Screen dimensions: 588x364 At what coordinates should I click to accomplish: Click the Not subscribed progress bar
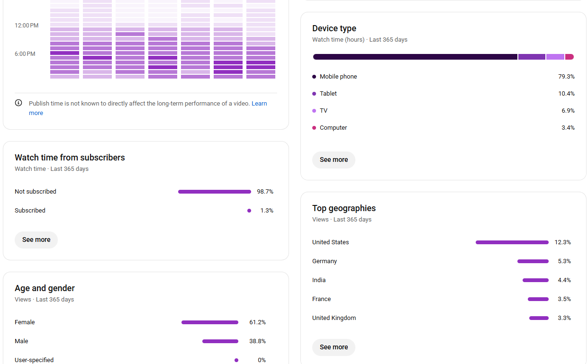215,192
